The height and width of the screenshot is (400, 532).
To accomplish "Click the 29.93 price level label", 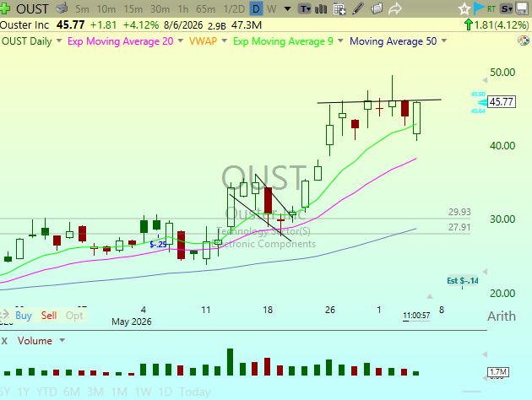I will pyautogui.click(x=459, y=212).
